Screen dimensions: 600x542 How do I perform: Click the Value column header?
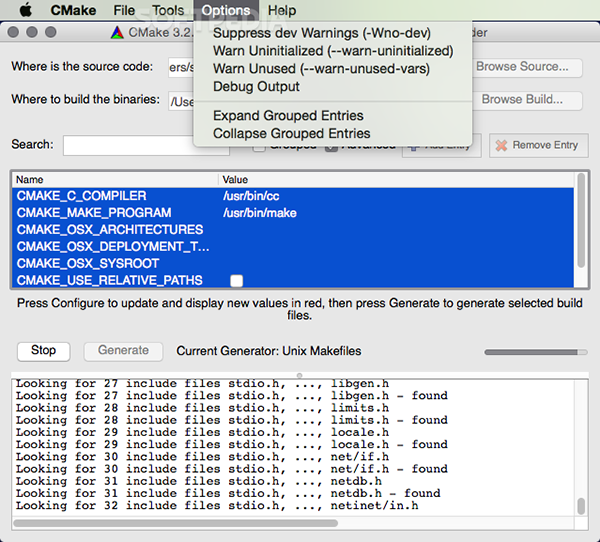coord(396,180)
